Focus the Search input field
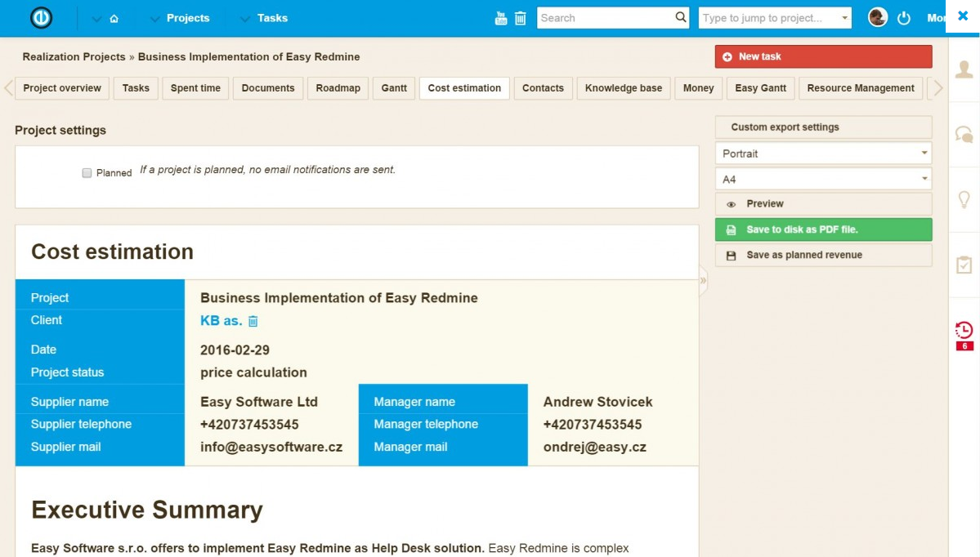This screenshot has width=980, height=557. point(605,17)
